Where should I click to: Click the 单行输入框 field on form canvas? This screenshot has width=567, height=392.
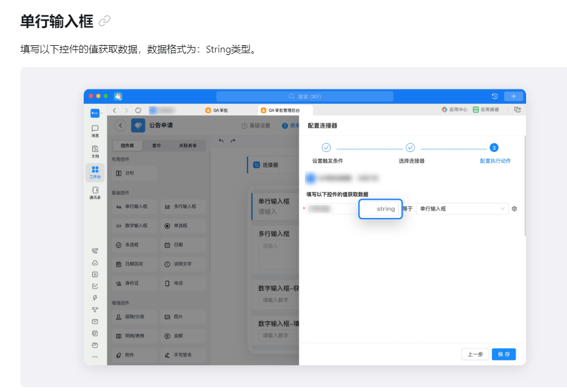[x=275, y=206]
